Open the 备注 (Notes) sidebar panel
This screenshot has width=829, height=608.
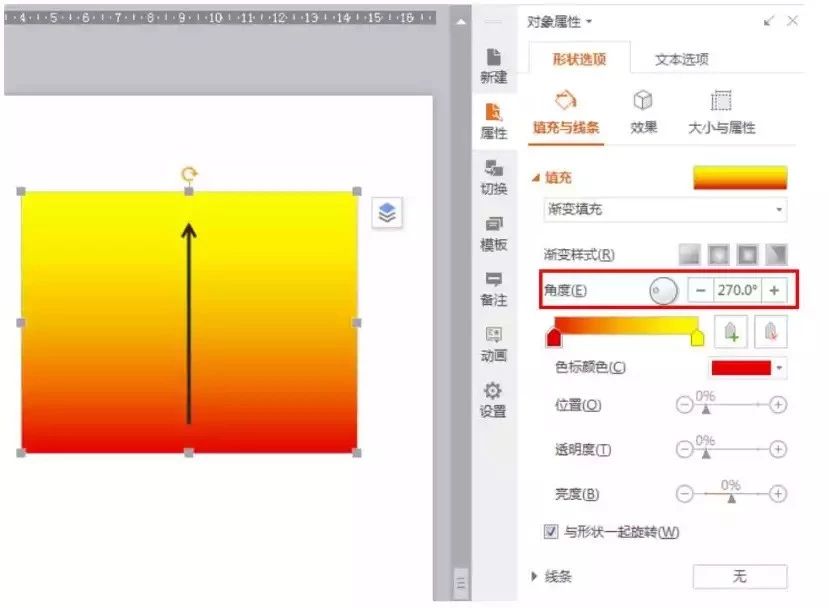[x=494, y=289]
